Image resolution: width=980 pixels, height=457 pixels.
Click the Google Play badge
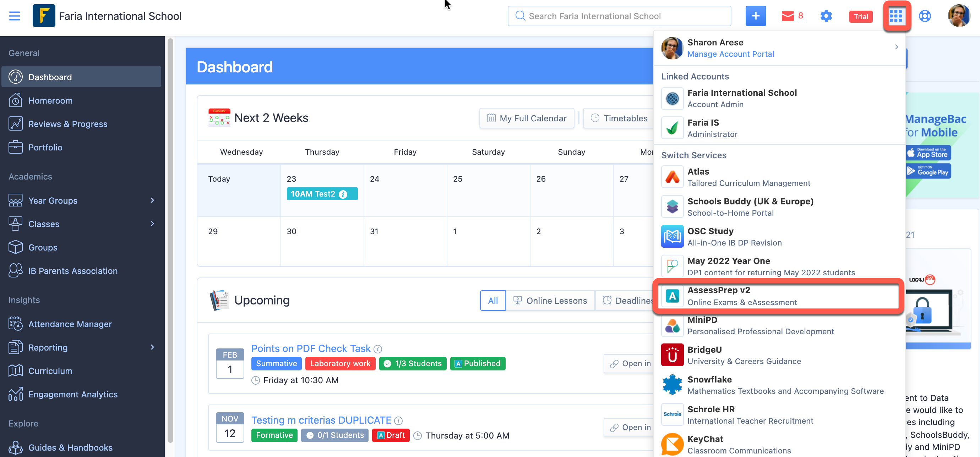(928, 171)
